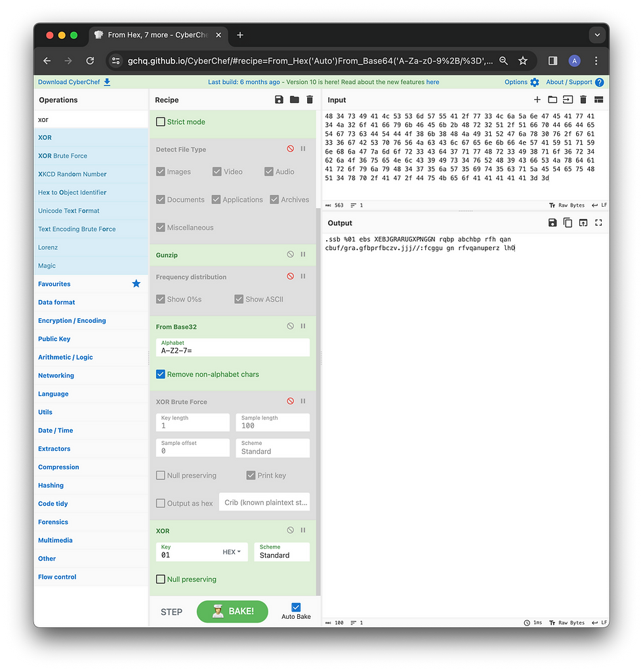643x672 pixels.
Task: Disable the From Base32 operation
Action: (291, 325)
